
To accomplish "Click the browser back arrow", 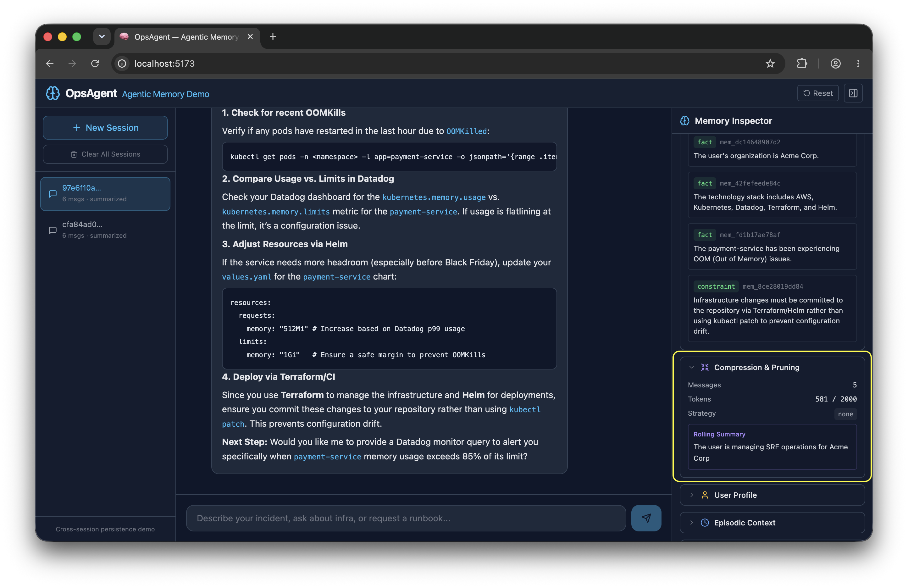I will pos(50,63).
